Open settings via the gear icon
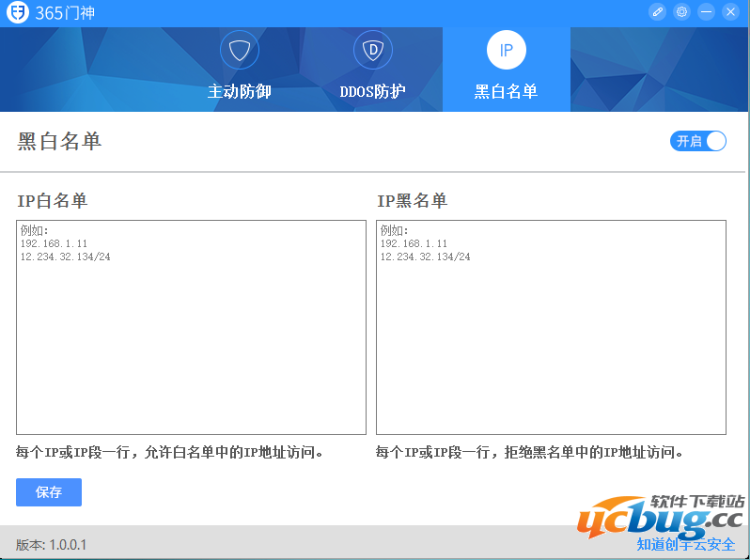750x560 pixels. (x=682, y=12)
